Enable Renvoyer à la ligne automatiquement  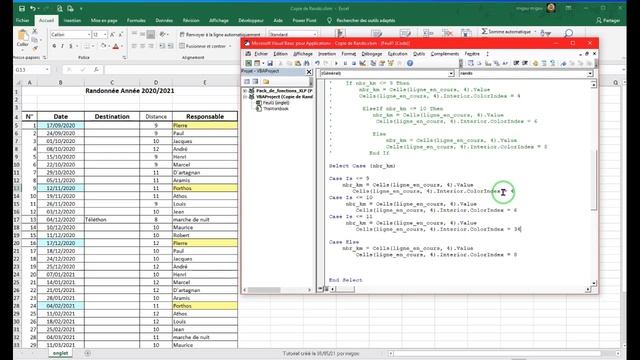220,35
